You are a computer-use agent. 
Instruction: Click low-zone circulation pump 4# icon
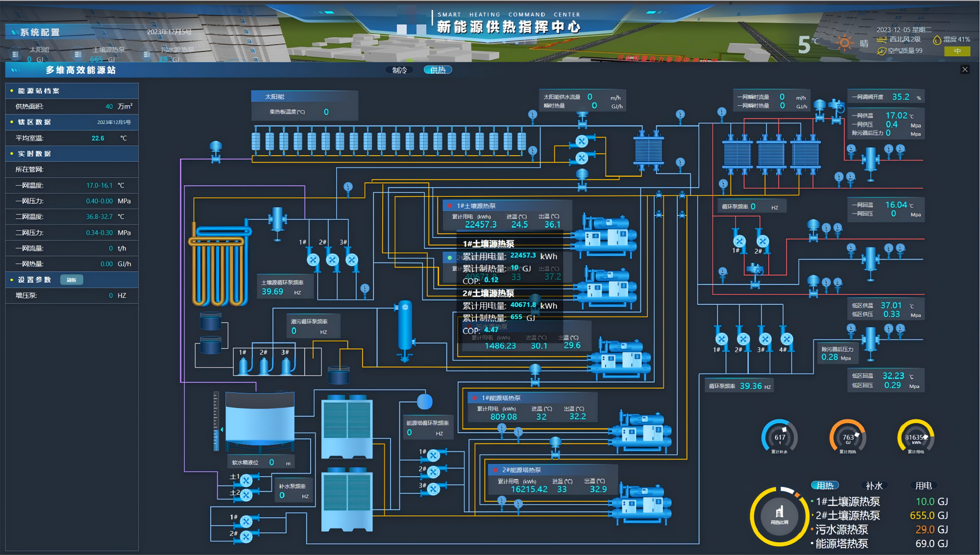tap(787, 338)
